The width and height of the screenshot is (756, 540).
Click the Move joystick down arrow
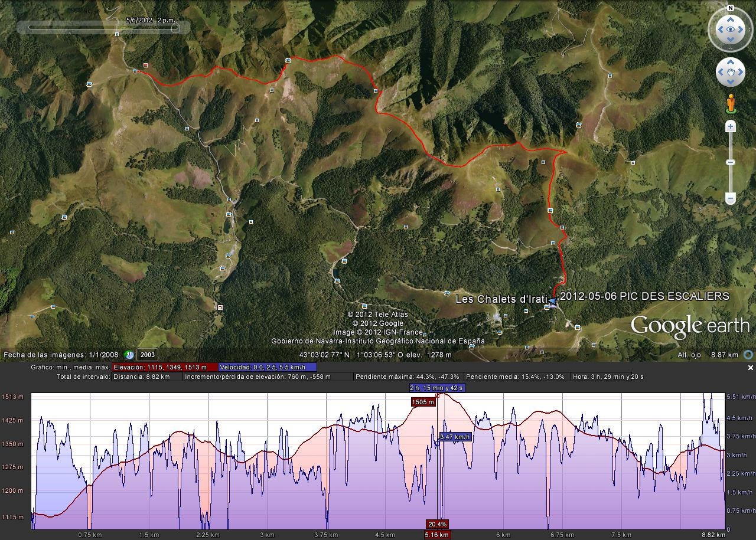tap(731, 83)
